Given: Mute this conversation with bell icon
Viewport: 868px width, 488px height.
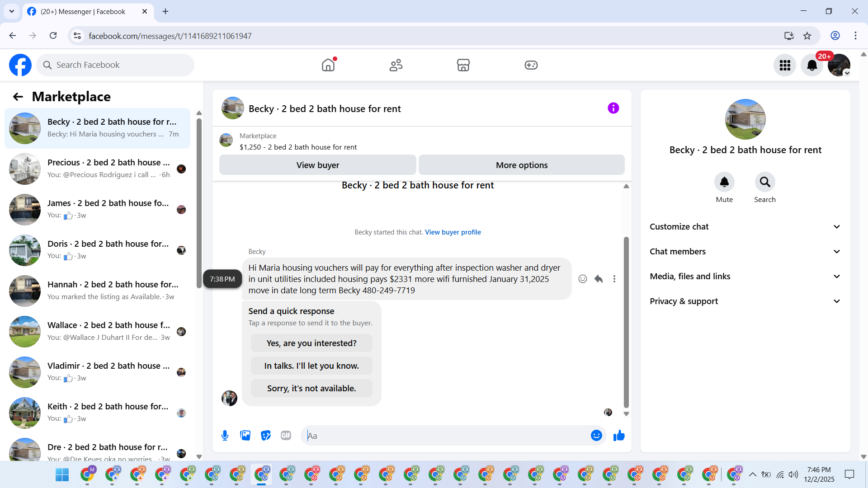Looking at the screenshot, I should (724, 182).
